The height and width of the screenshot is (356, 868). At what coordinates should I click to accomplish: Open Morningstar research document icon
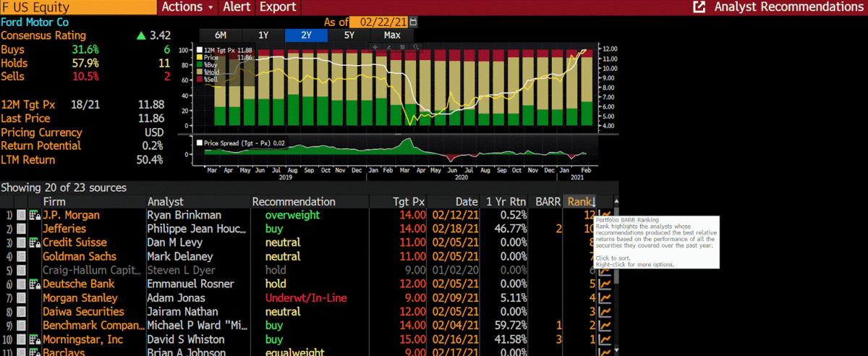21,339
